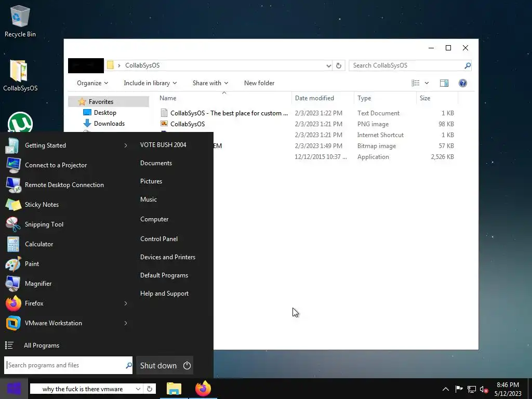Sort files by the Size column
Image resolution: width=532 pixels, height=399 pixels.
pos(437,98)
